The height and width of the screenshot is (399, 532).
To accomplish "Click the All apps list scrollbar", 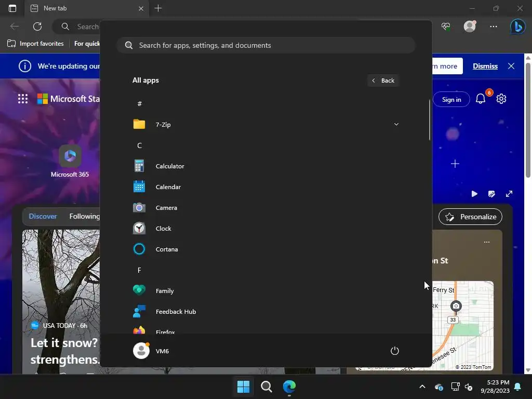I will [x=430, y=120].
